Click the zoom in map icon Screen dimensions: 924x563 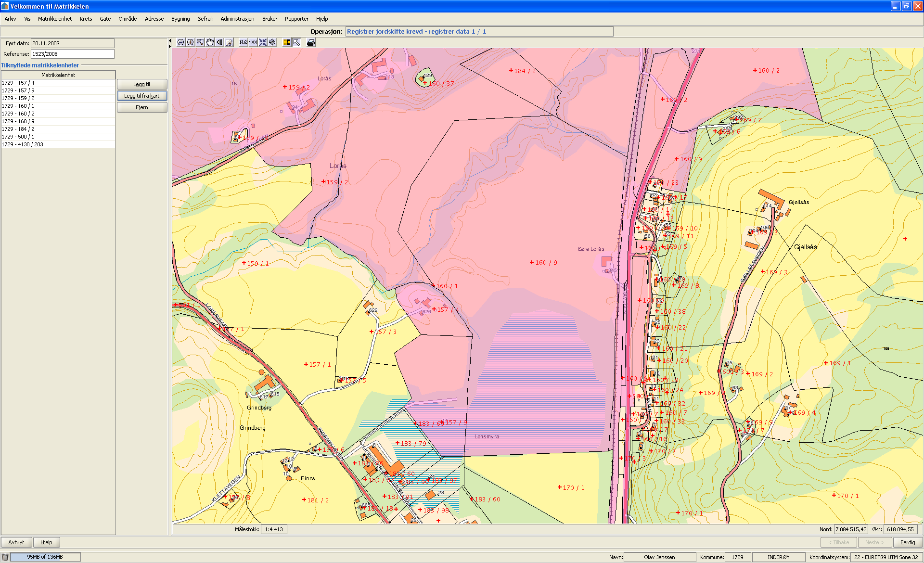pyautogui.click(x=190, y=42)
